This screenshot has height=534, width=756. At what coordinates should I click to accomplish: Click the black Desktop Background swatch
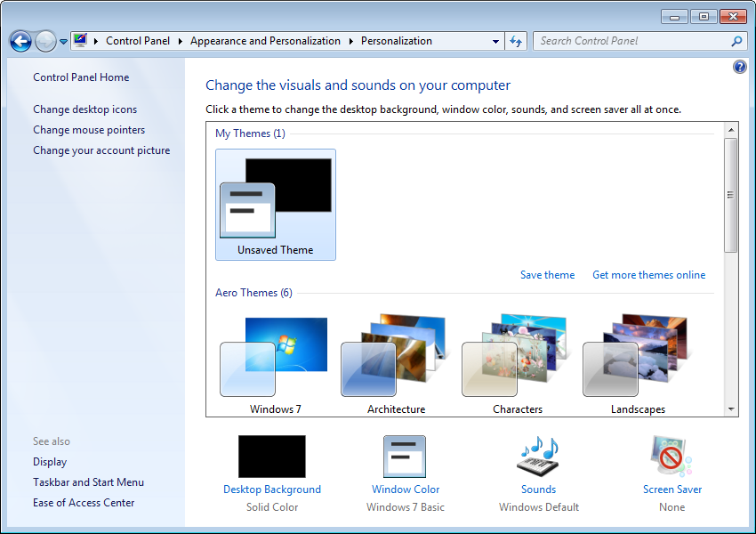pos(272,457)
